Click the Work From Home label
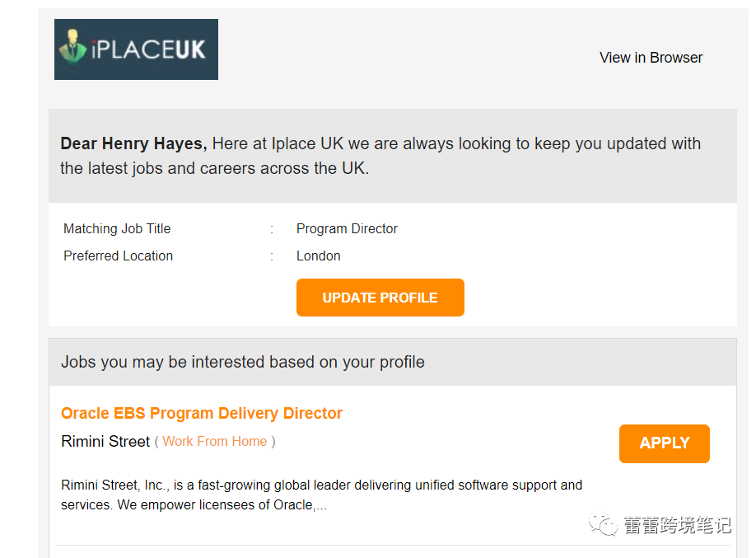756x558 pixels. pyautogui.click(x=214, y=442)
